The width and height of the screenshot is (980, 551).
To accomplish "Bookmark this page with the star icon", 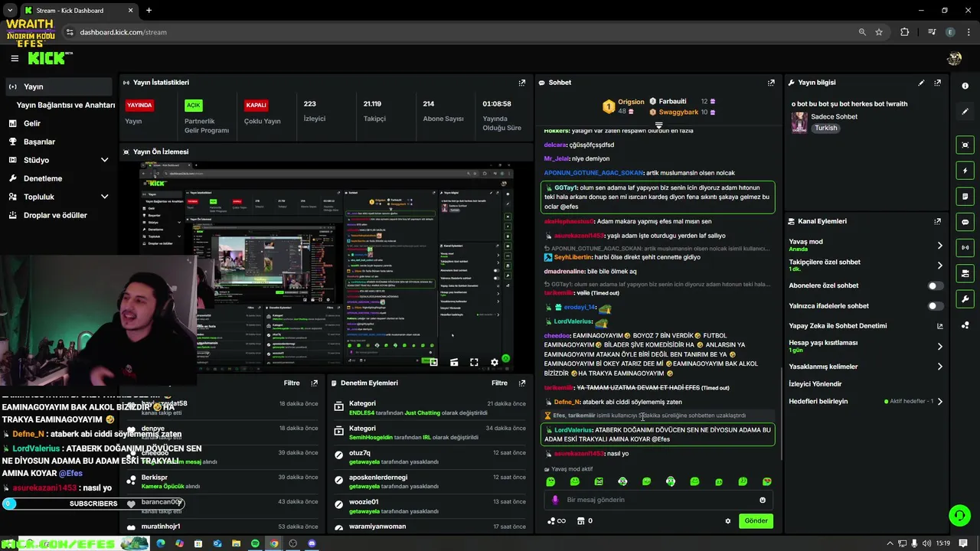I will tap(879, 32).
